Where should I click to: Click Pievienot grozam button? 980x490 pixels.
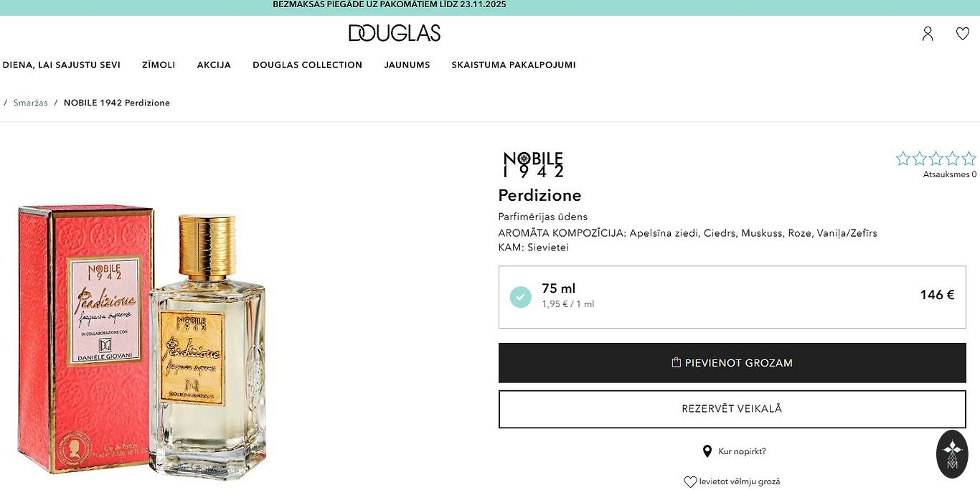[x=732, y=363]
